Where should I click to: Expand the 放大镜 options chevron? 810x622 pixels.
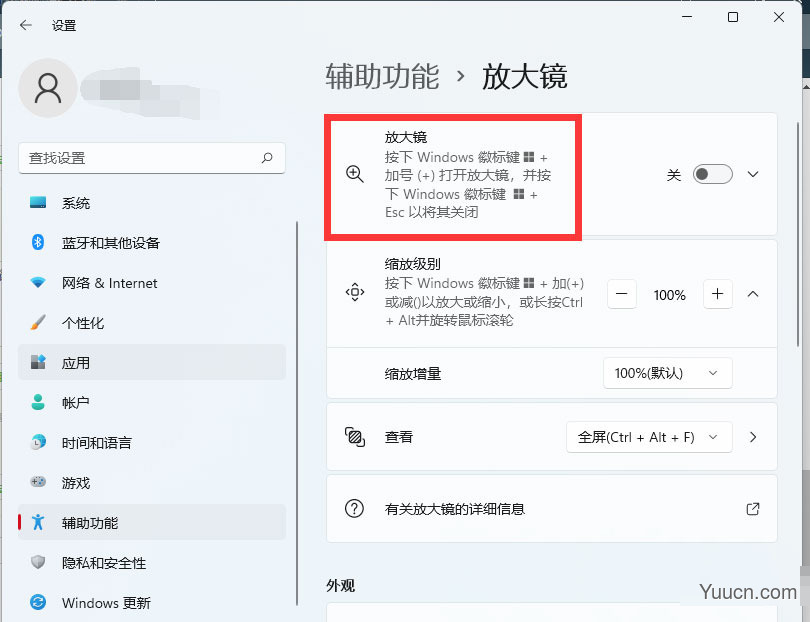(753, 174)
